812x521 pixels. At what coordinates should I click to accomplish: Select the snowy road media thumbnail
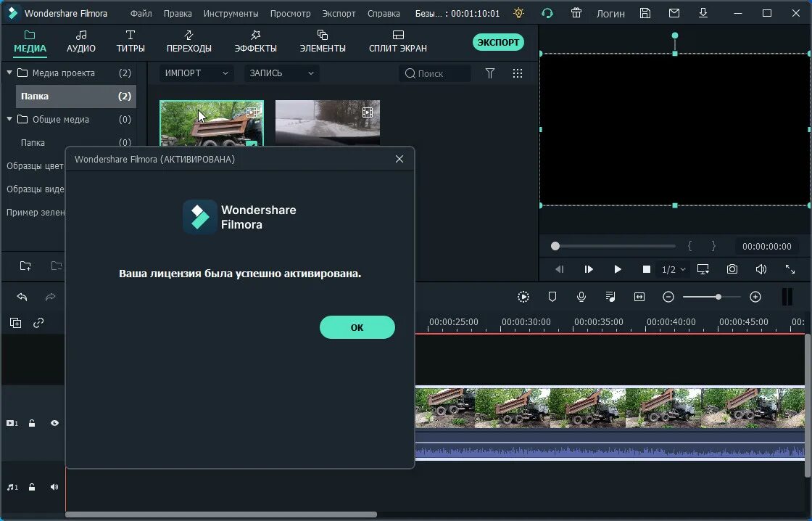[x=328, y=123]
